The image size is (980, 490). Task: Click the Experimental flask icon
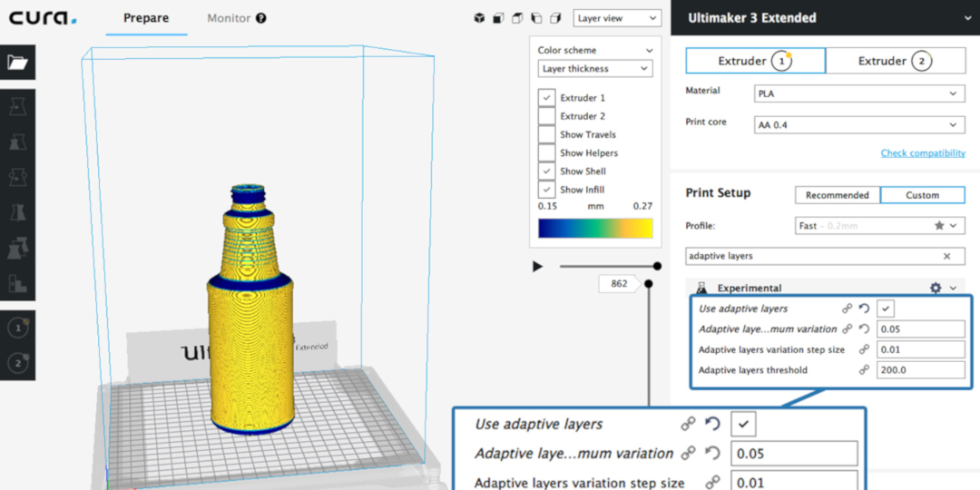701,289
